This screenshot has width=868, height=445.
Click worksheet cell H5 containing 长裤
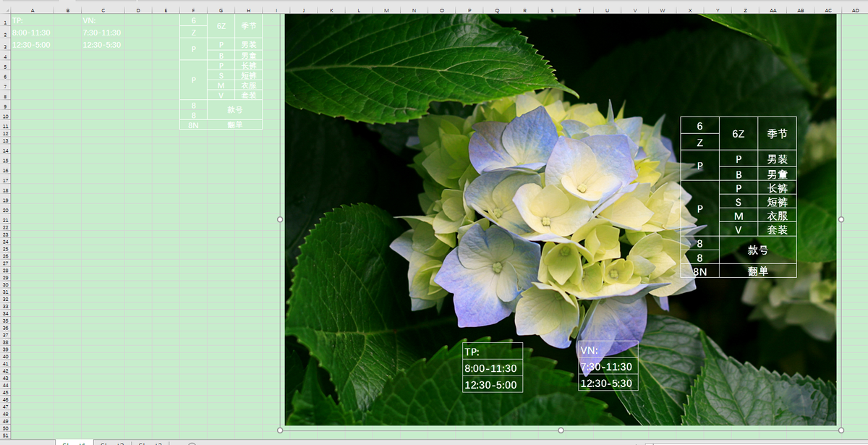pos(248,66)
